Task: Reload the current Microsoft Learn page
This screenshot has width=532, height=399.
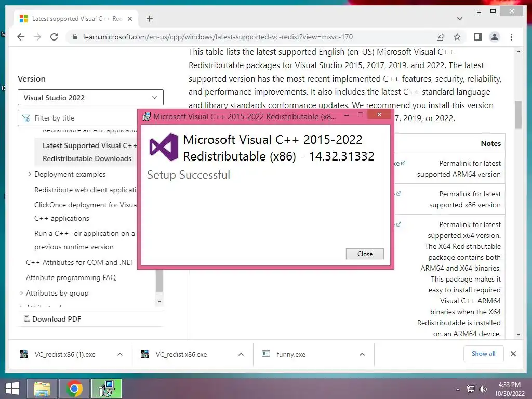Action: coord(54,37)
